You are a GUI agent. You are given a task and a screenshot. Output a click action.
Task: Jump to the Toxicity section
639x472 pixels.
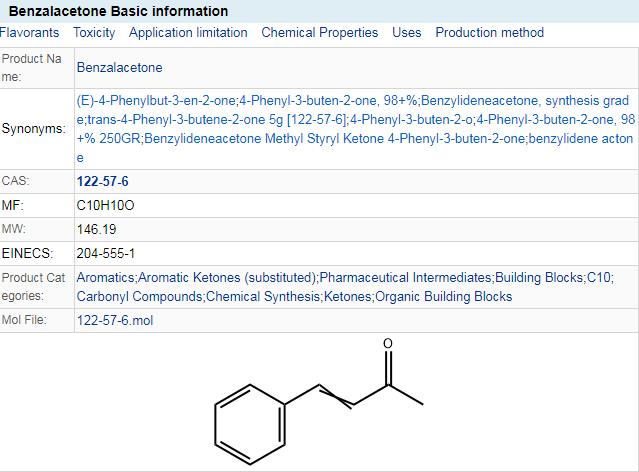pyautogui.click(x=94, y=32)
